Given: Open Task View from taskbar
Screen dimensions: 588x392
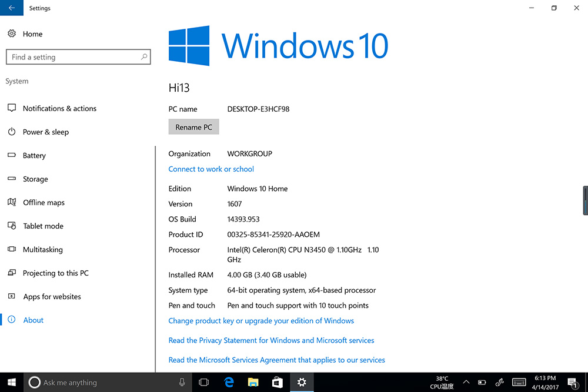Looking at the screenshot, I should coord(203,382).
